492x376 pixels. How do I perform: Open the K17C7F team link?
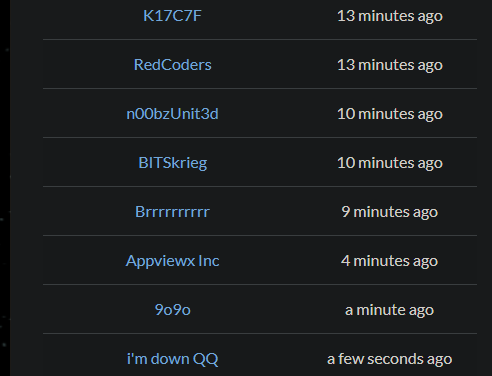pos(172,16)
